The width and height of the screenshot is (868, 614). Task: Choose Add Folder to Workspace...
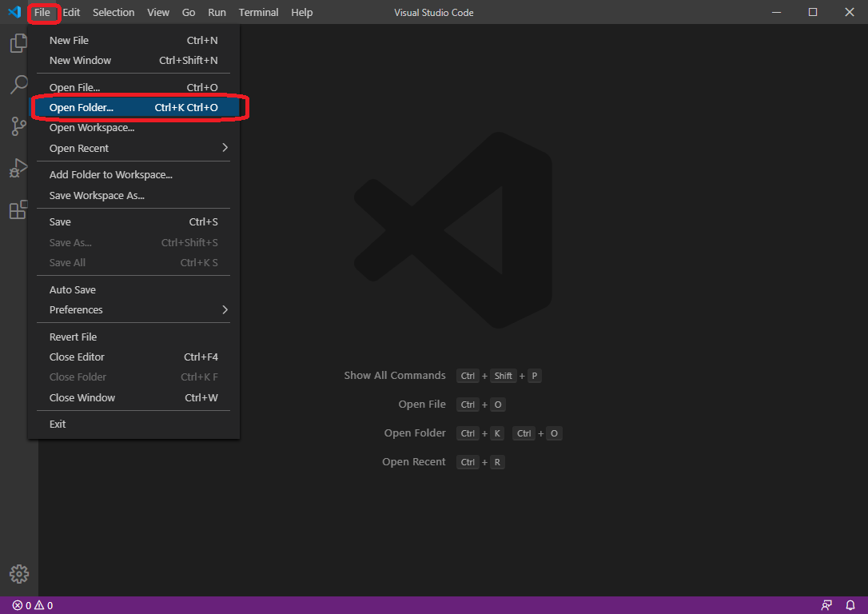(x=133, y=175)
